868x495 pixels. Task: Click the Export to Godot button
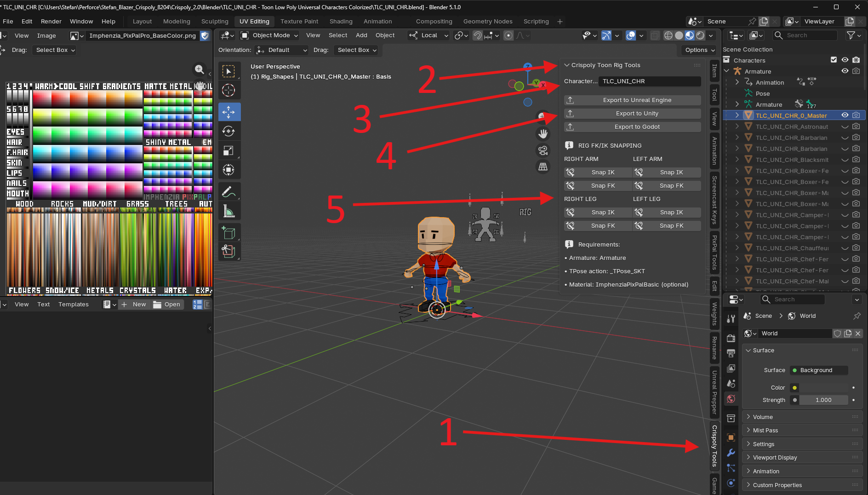633,127
